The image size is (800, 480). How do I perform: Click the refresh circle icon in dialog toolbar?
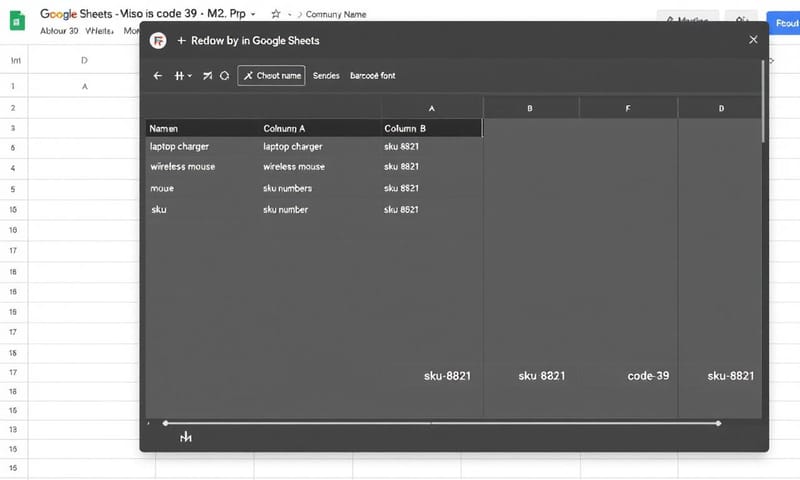224,76
